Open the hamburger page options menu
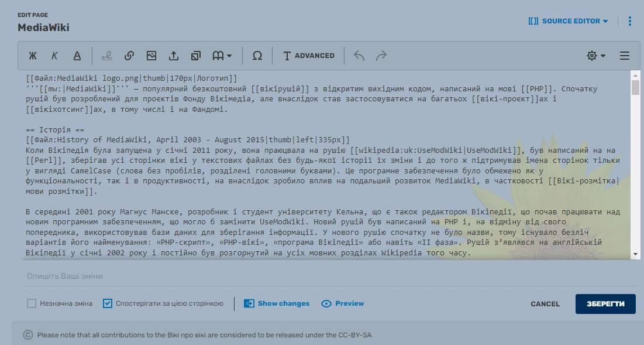 click(624, 56)
